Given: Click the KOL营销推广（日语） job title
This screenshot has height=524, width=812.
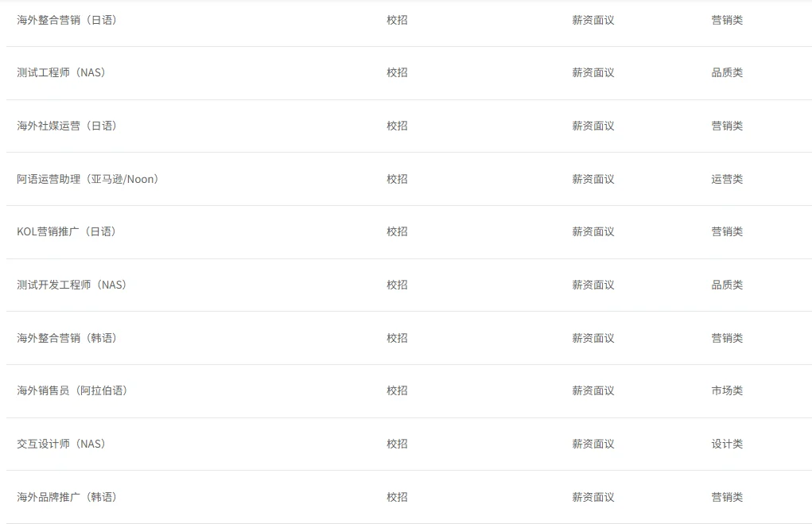Looking at the screenshot, I should (x=67, y=231).
